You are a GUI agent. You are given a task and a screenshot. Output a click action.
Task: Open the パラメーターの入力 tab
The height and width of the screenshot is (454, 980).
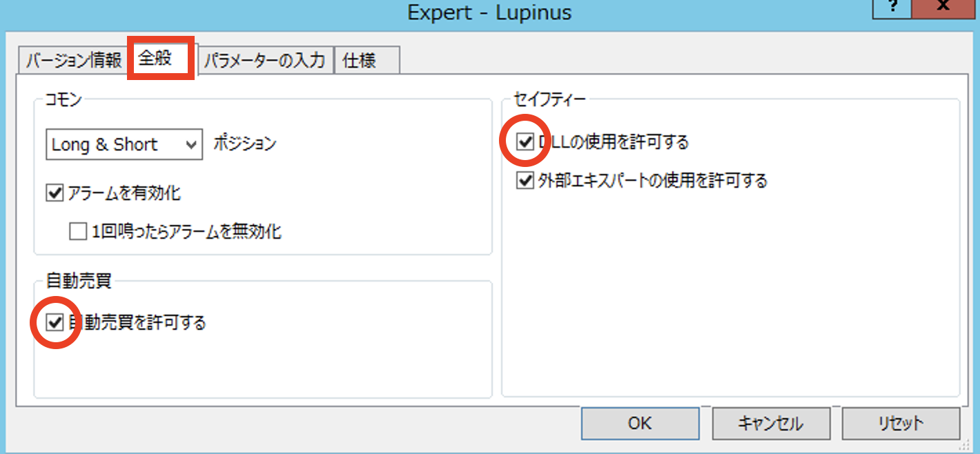tap(264, 61)
